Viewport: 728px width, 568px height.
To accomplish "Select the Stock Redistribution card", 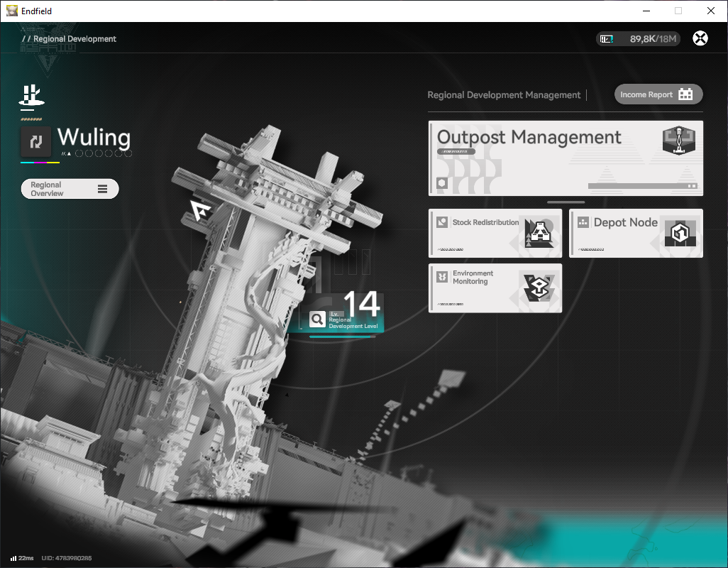I will click(495, 233).
